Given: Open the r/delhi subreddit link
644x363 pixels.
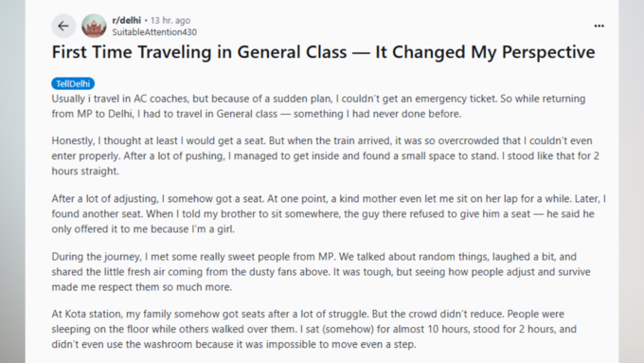Looking at the screenshot, I should 127,20.
